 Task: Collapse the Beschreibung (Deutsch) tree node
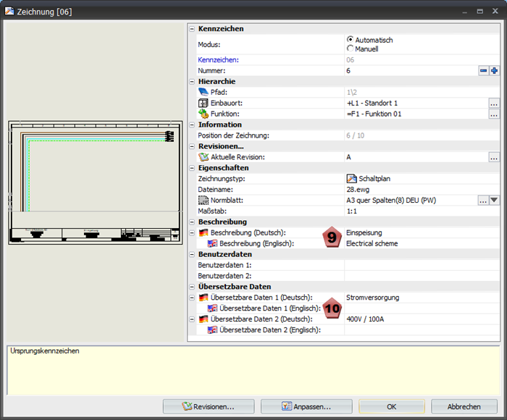tap(192, 232)
